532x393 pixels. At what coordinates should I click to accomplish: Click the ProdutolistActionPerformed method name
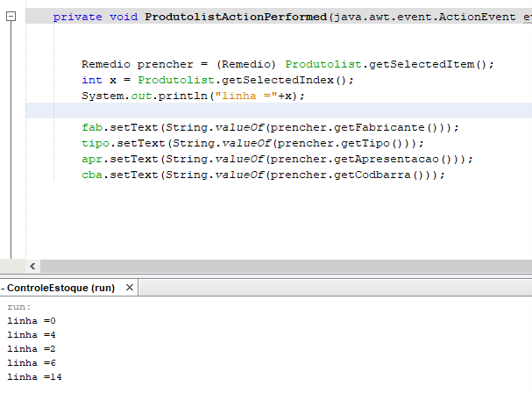click(236, 17)
